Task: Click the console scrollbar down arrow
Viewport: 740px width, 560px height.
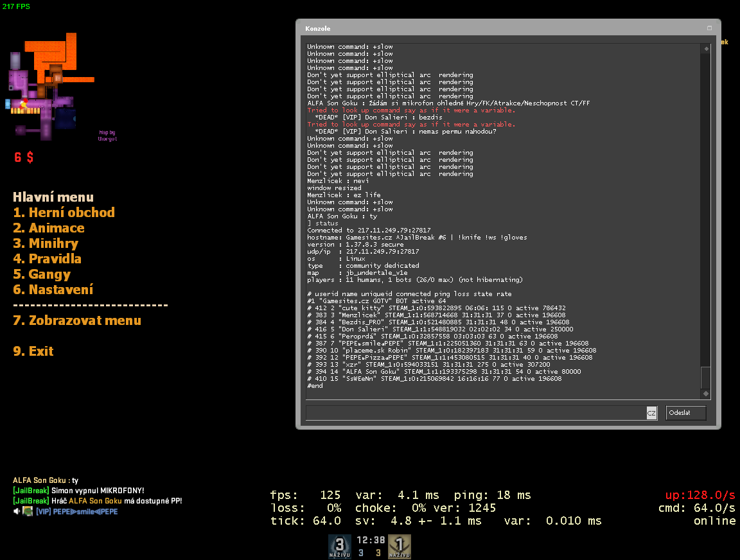Action: click(706, 394)
